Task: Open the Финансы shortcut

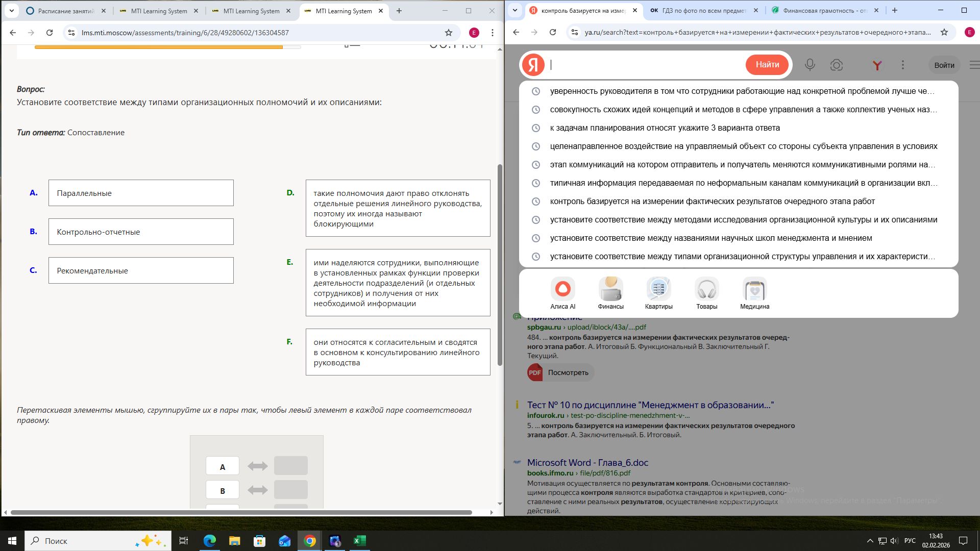Action: click(x=610, y=293)
